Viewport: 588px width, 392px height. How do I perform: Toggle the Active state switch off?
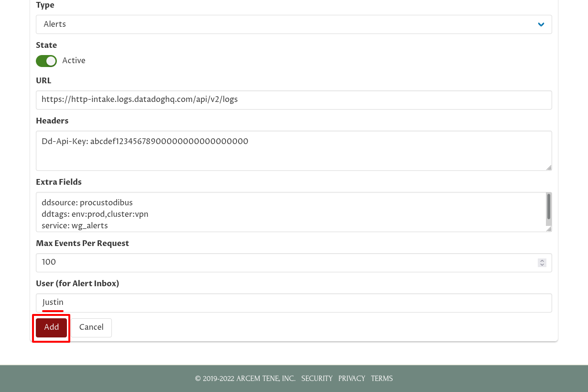tap(46, 61)
